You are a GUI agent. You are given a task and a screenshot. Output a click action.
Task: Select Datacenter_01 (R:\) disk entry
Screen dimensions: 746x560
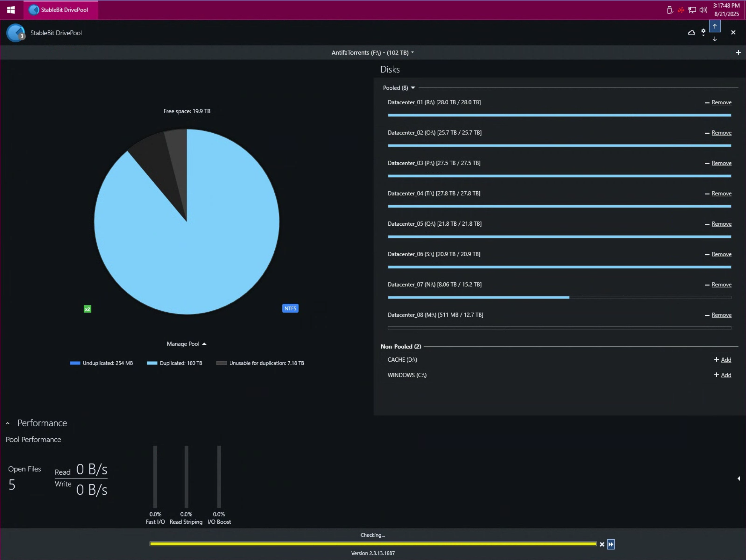(x=434, y=102)
